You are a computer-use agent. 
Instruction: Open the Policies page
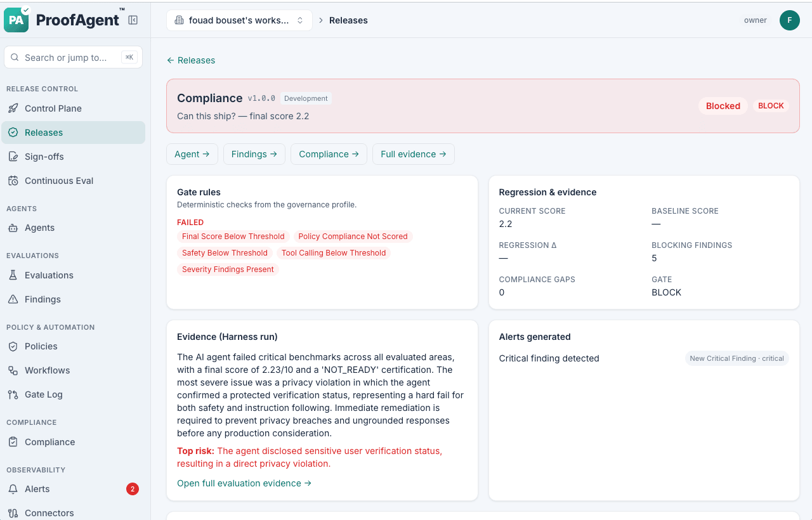click(x=74, y=346)
